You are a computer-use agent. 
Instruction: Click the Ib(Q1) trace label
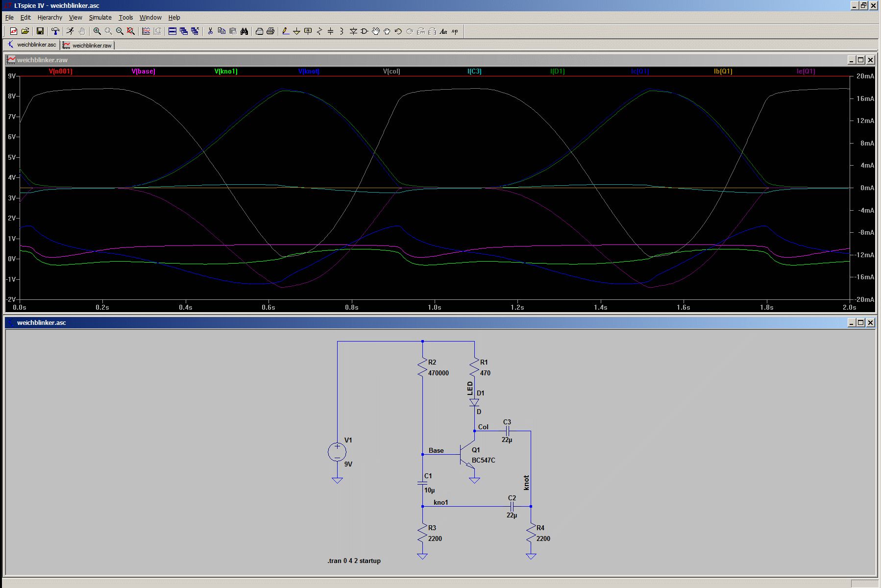pos(723,72)
